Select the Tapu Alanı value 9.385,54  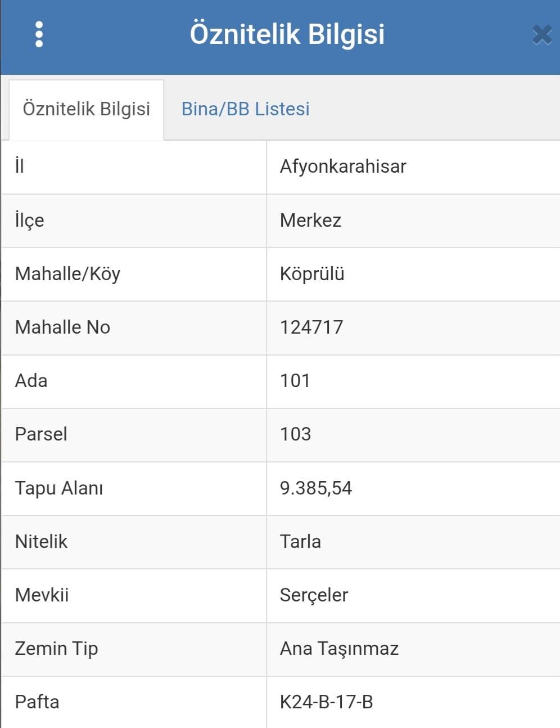pyautogui.click(x=316, y=488)
